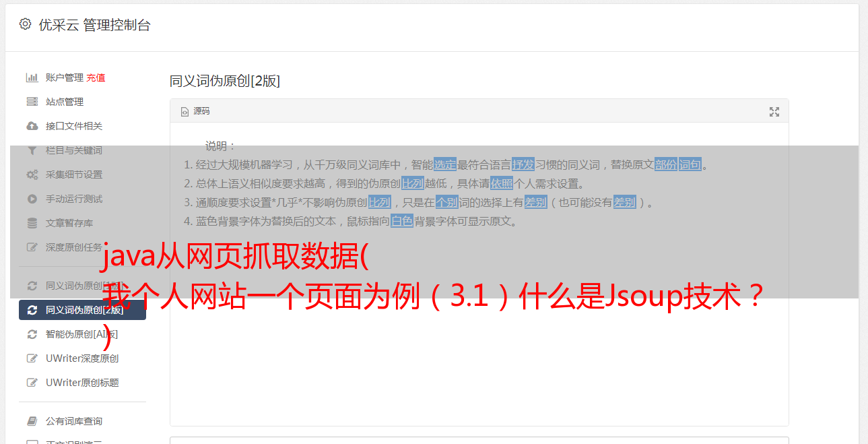
Task: Click the cloud upload icon for 接口文件相关
Action: (x=32, y=126)
